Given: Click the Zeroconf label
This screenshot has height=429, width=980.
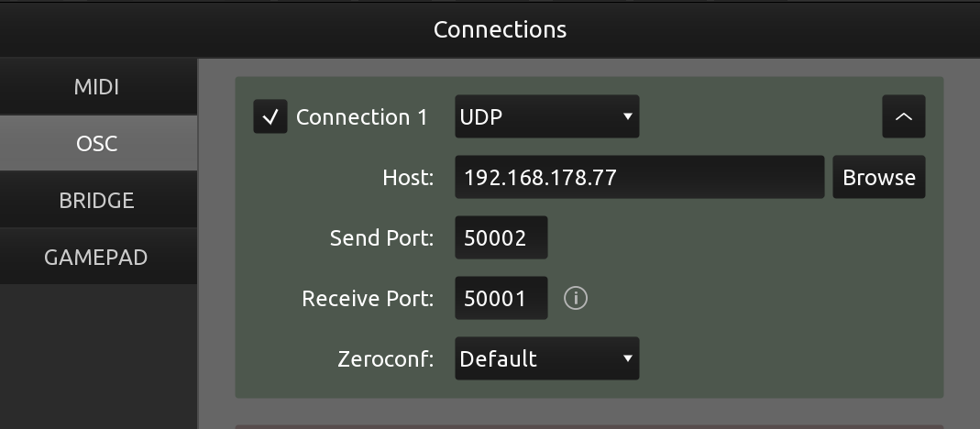Looking at the screenshot, I should tap(386, 359).
